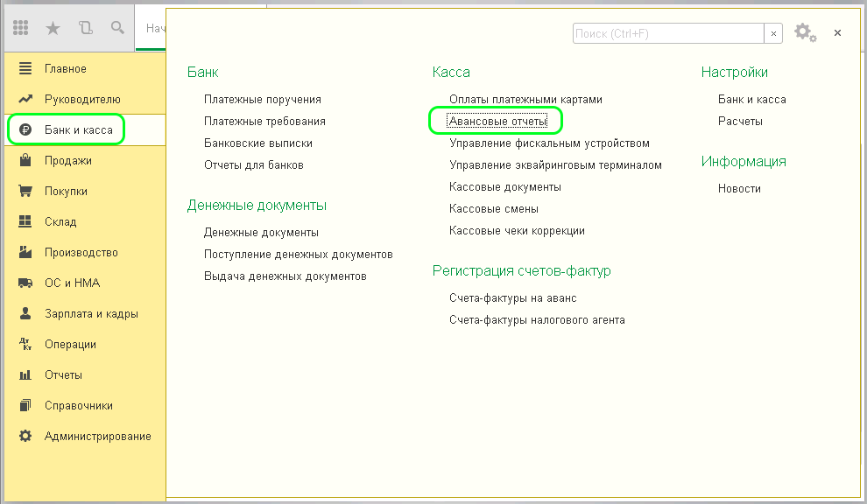The image size is (867, 504).
Task: Click the Производство factory icon
Action: point(25,253)
